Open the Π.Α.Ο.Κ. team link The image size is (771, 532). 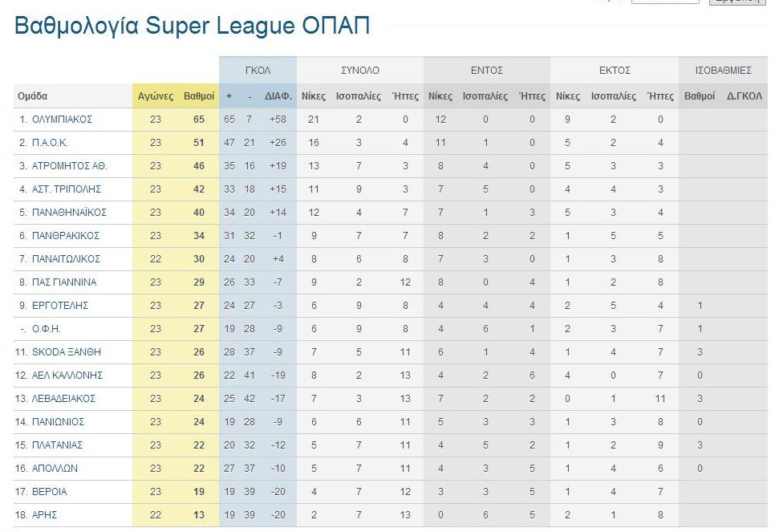click(50, 143)
